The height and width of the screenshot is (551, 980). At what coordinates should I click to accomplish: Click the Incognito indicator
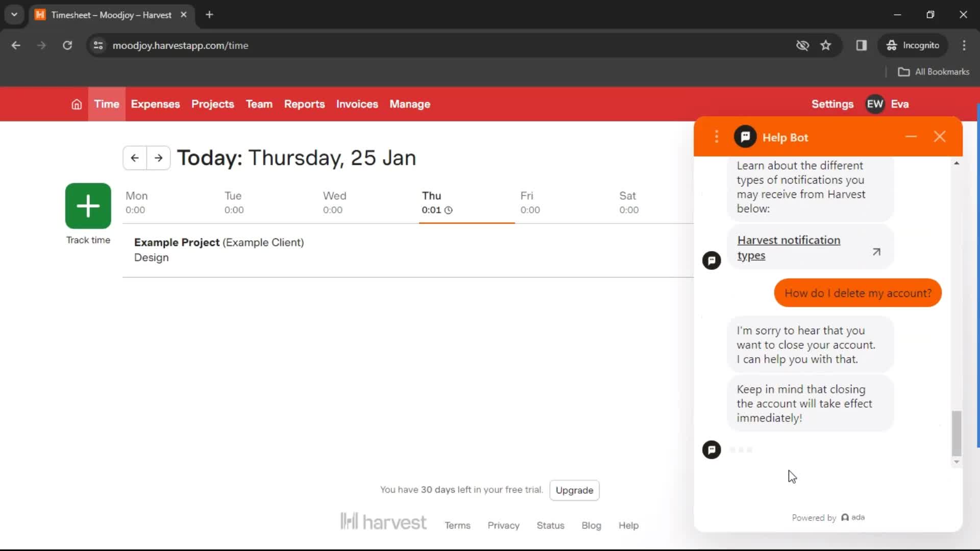pos(913,45)
